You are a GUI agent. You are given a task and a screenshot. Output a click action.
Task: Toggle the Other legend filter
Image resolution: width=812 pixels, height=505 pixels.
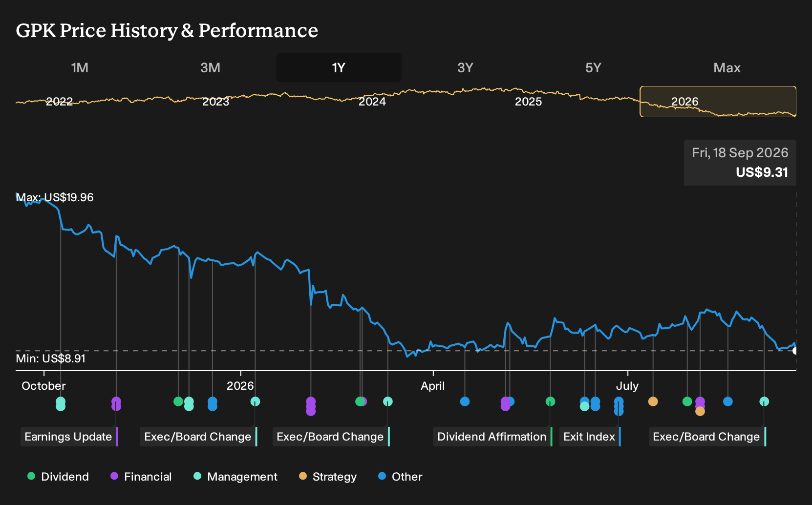[400, 477]
